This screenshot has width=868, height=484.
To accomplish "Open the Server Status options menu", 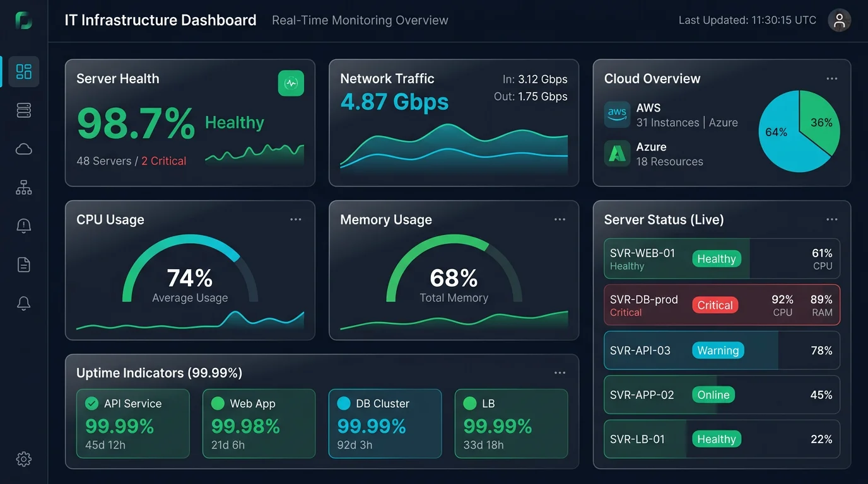I will [831, 219].
